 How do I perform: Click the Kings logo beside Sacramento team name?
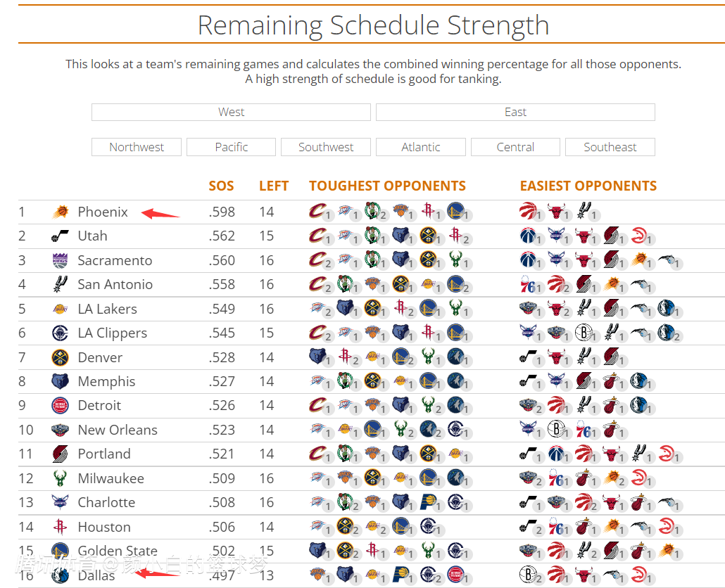click(61, 260)
